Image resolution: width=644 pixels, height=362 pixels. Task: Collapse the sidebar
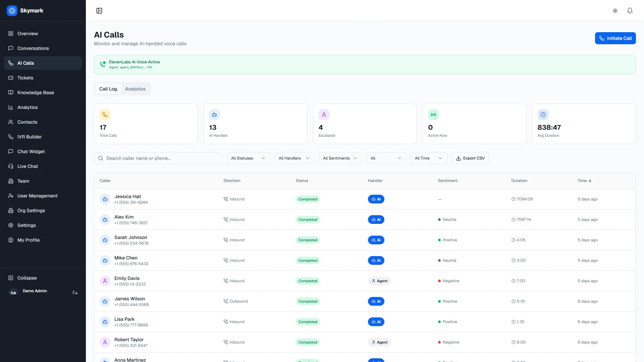point(43,278)
